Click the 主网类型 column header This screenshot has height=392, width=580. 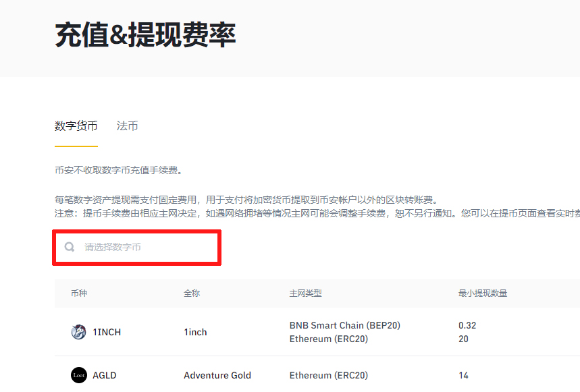[306, 293]
